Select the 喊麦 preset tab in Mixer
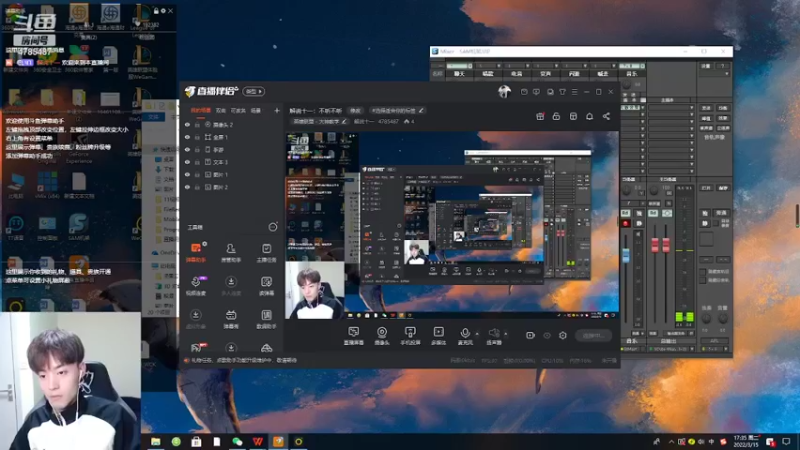Image resolution: width=800 pixels, height=450 pixels. pyautogui.click(x=603, y=74)
